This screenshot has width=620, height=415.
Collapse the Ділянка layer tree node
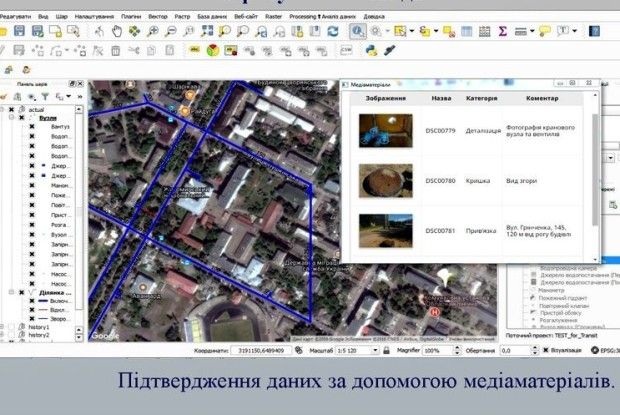[11, 292]
